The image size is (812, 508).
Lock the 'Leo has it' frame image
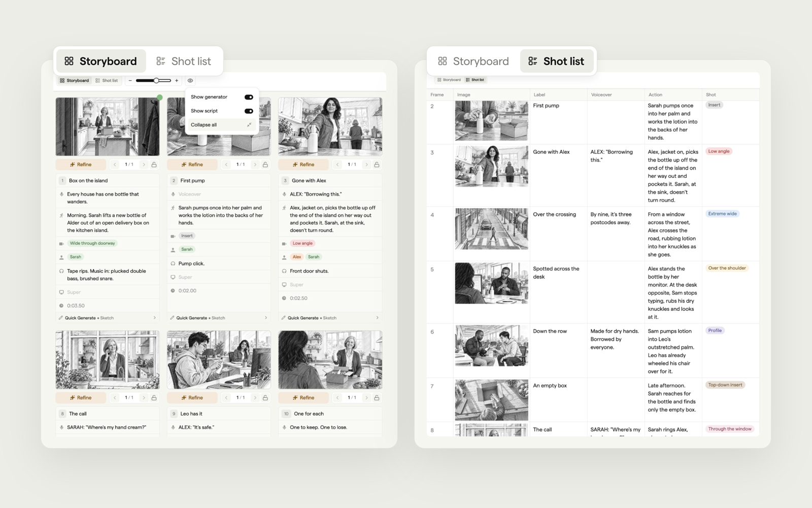[x=265, y=398]
